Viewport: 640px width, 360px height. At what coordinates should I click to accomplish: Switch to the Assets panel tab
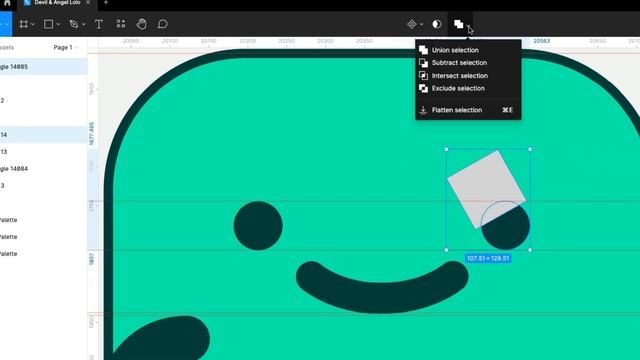pyautogui.click(x=7, y=47)
